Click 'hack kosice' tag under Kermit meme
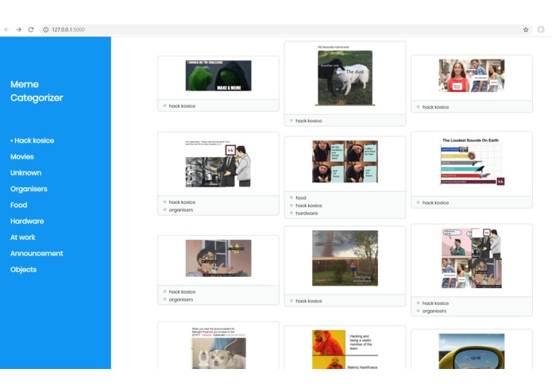 [182, 106]
